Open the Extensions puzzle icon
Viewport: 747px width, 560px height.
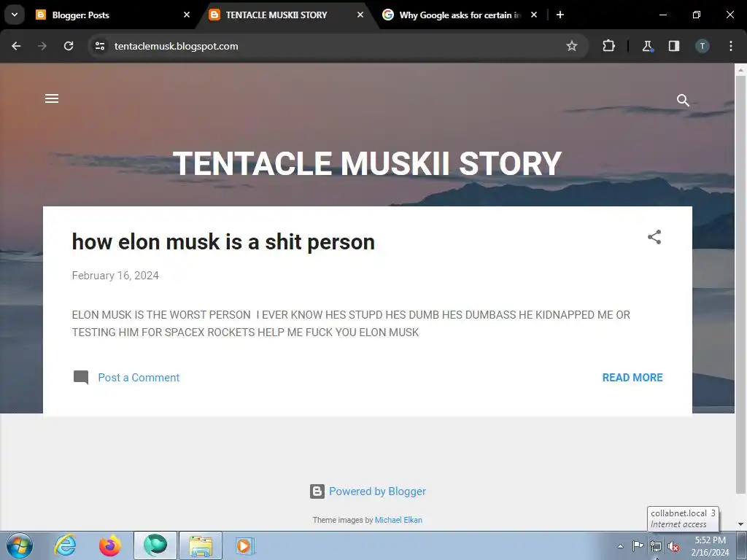click(x=608, y=46)
